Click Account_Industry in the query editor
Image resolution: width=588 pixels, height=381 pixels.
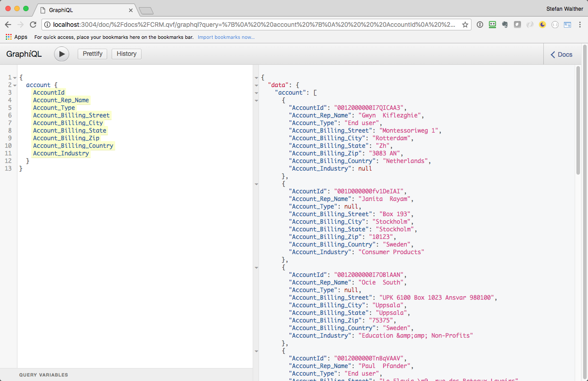click(x=61, y=153)
